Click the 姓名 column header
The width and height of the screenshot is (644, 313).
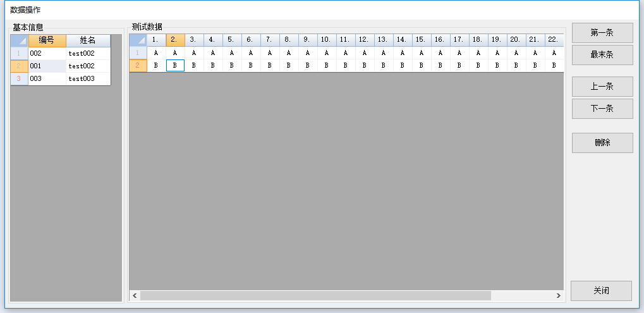pos(88,40)
